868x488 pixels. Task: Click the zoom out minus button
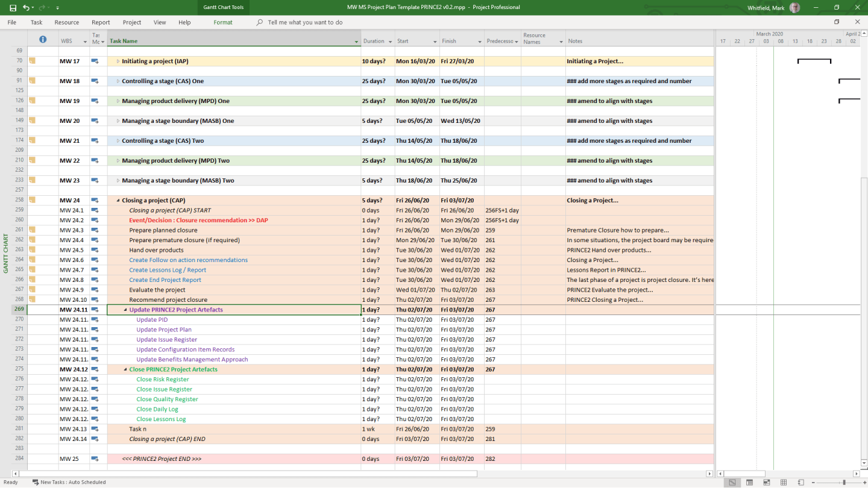point(813,482)
